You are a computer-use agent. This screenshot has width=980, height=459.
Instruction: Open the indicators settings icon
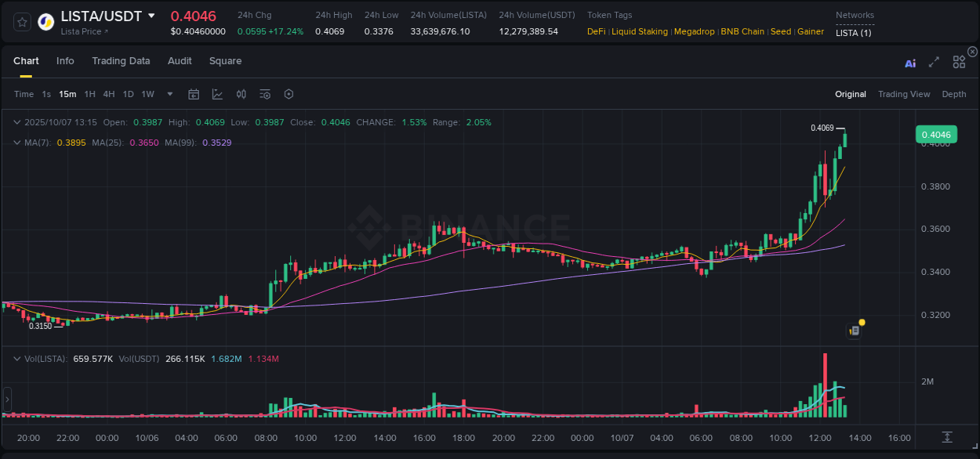tap(265, 94)
